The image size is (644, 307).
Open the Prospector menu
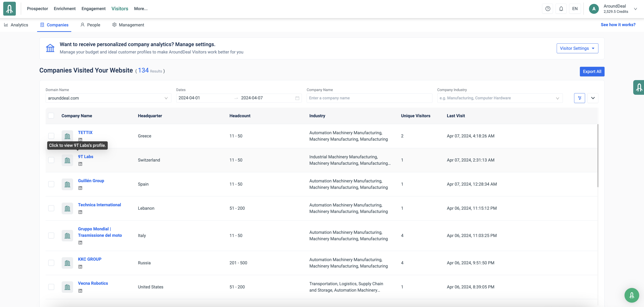37,9
